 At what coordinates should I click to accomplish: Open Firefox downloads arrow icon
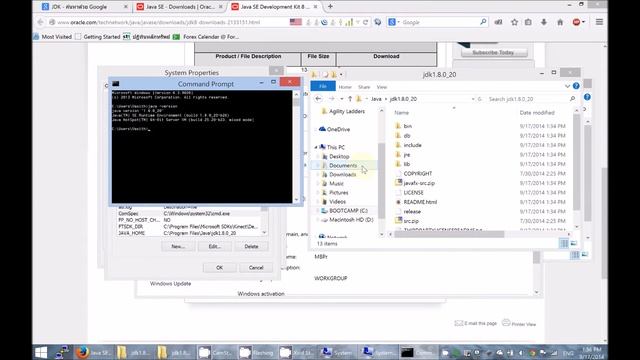click(x=544, y=22)
